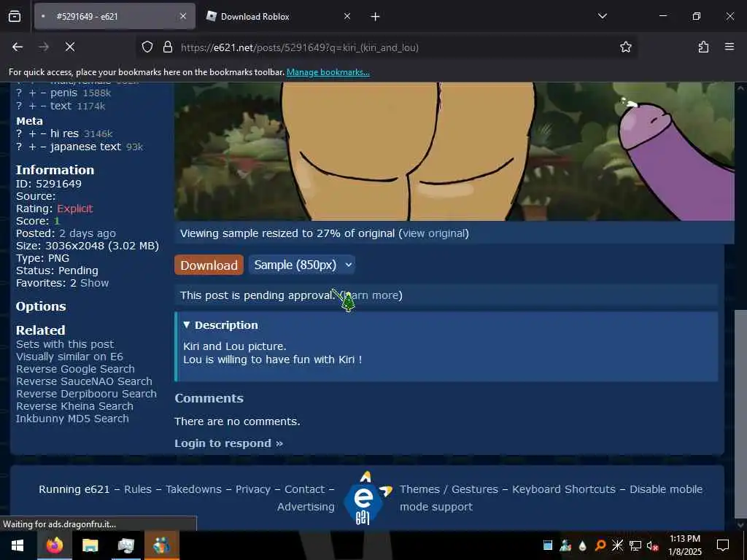The width and height of the screenshot is (747, 560).
Task: Open the wiki '?' for hi res tag
Action: coord(19,134)
